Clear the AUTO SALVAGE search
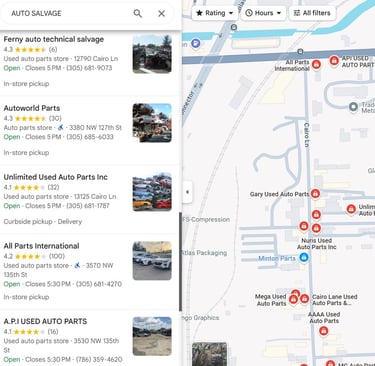Viewport: 375px width, 366px height. [x=161, y=13]
